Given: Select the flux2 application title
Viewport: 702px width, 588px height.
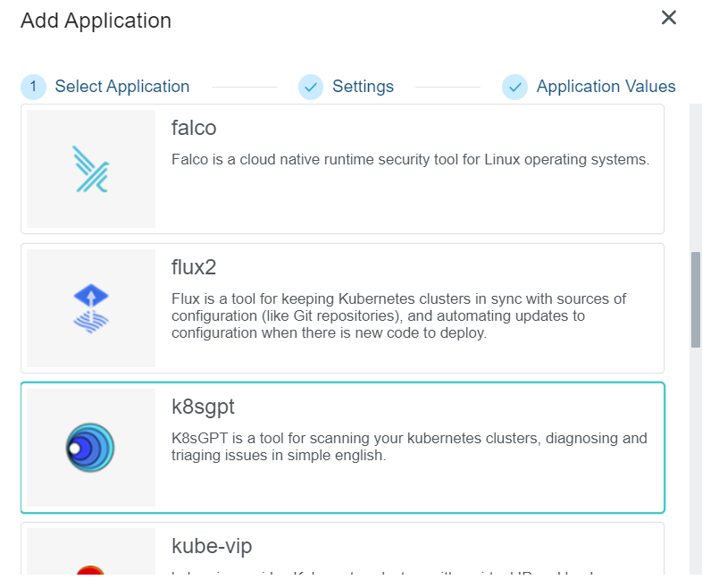Looking at the screenshot, I should tap(194, 267).
